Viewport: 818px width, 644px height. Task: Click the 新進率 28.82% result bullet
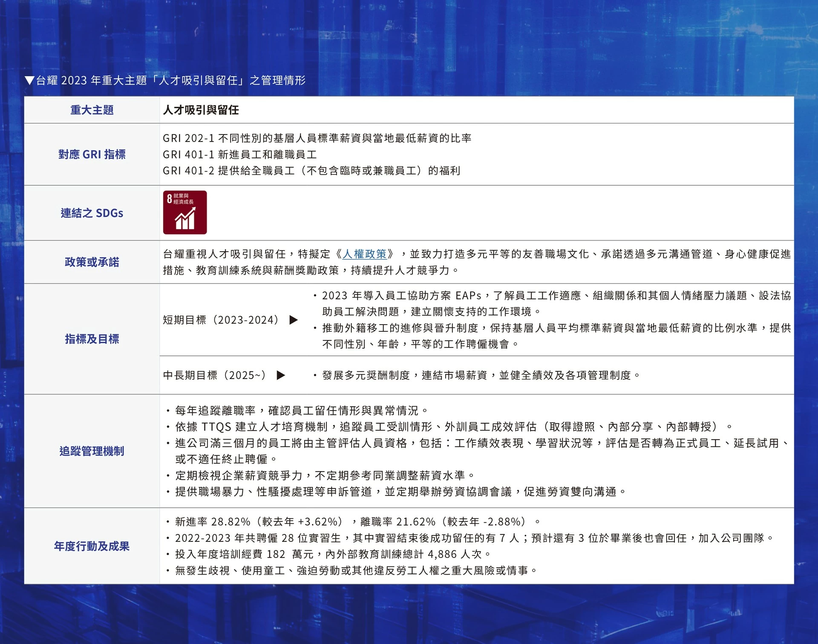point(354,522)
